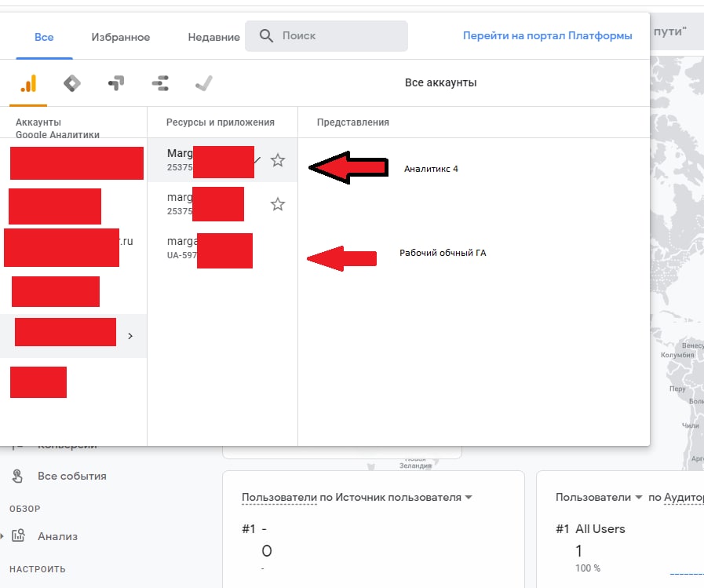This screenshot has width=704, height=588.
Task: Switch to the Недавние tab
Action: click(x=213, y=37)
